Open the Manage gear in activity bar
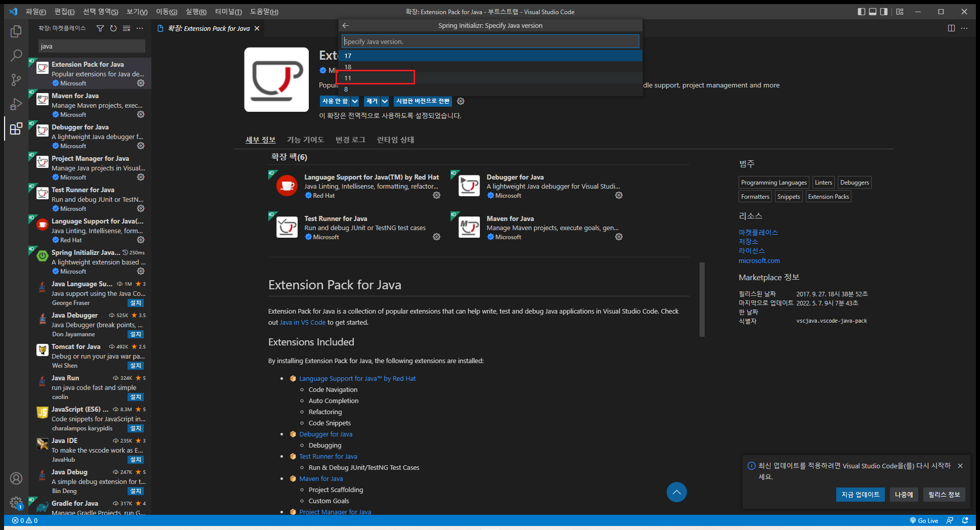The width and height of the screenshot is (980, 530). coord(16,503)
